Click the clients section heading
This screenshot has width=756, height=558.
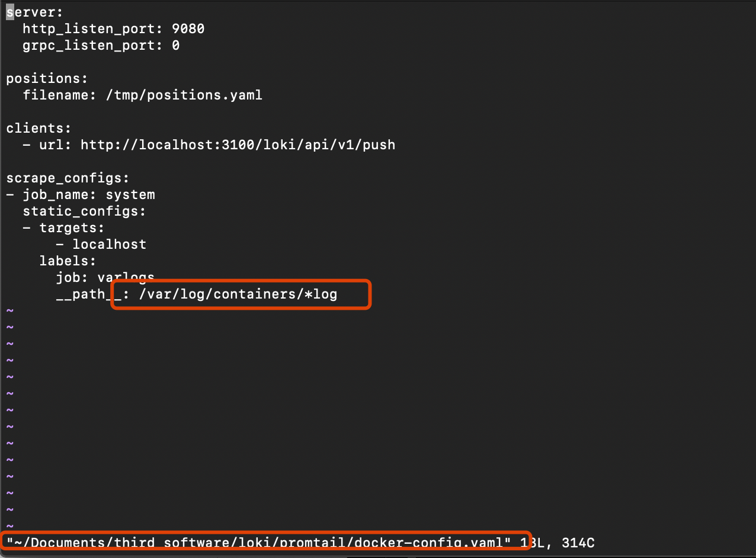pos(38,129)
